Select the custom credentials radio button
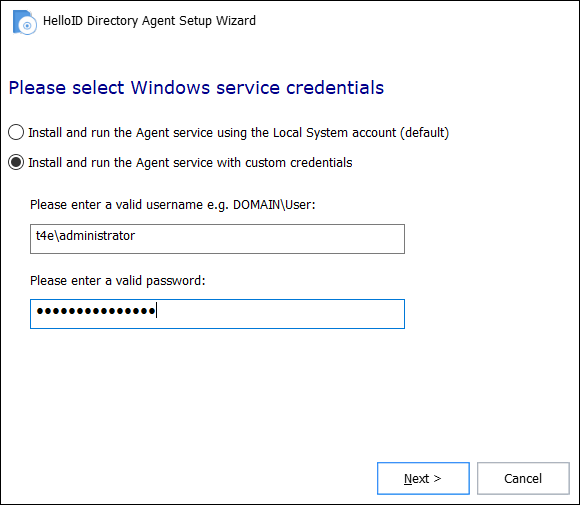Image resolution: width=580 pixels, height=505 pixels. pos(16,162)
